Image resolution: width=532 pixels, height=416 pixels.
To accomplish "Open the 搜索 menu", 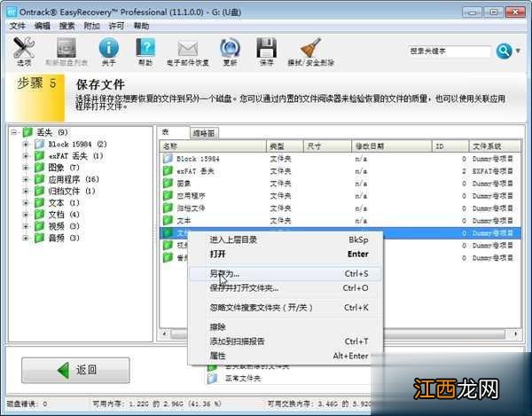I will pyautogui.click(x=67, y=26).
